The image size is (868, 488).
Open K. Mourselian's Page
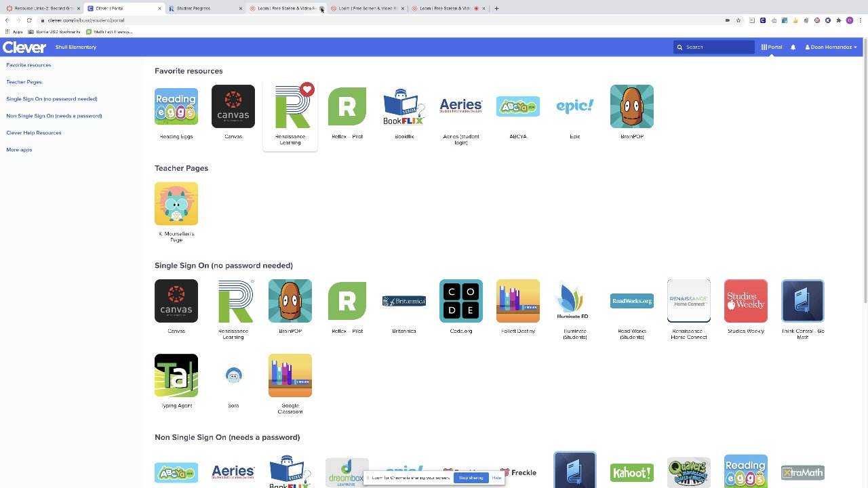pos(176,203)
